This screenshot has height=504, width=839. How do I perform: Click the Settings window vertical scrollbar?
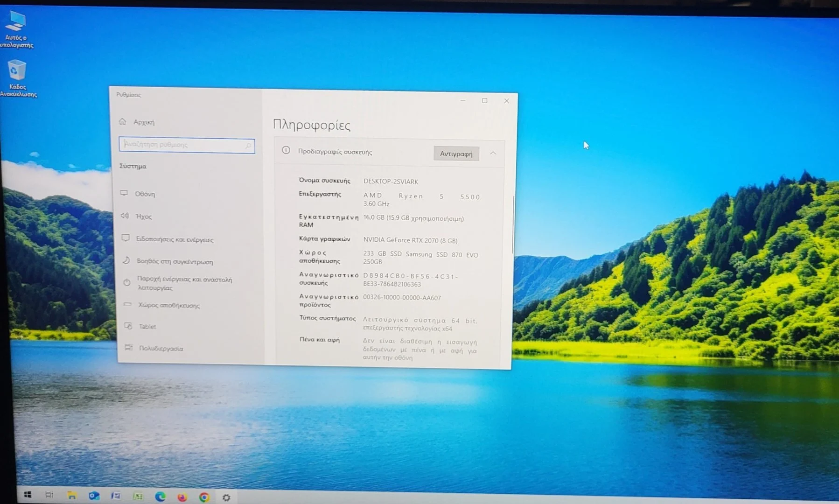(513, 224)
